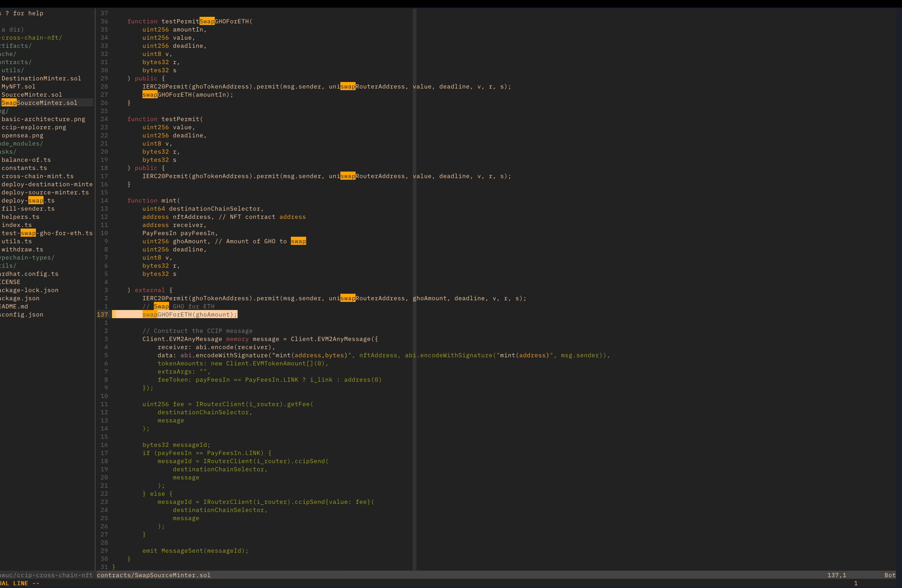Screen dimensions: 902x588
Task: Open fill-sender.ts in the tree
Action: (28, 209)
